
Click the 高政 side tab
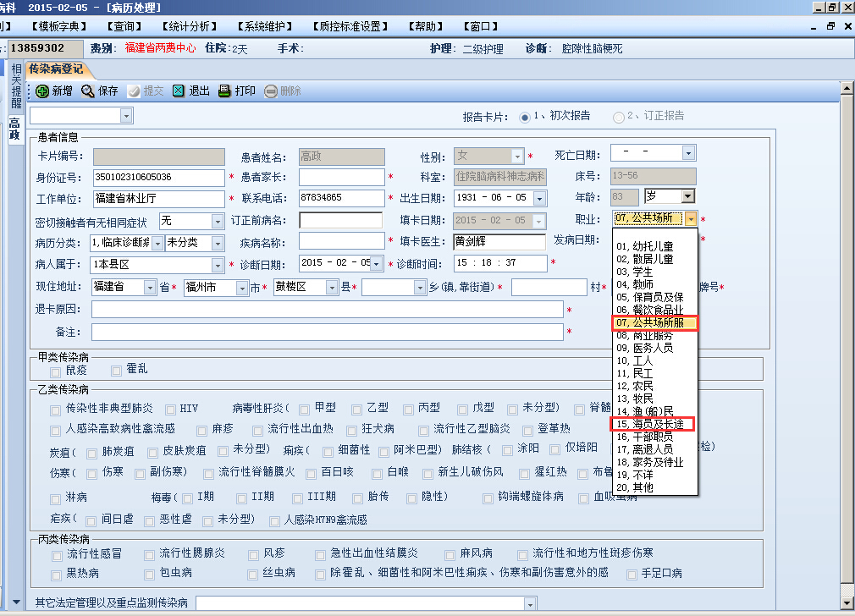(14, 129)
